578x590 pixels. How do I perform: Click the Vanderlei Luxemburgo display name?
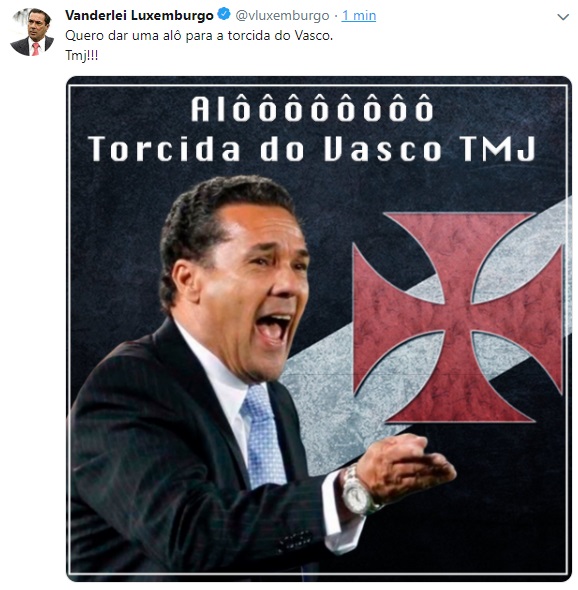point(139,15)
